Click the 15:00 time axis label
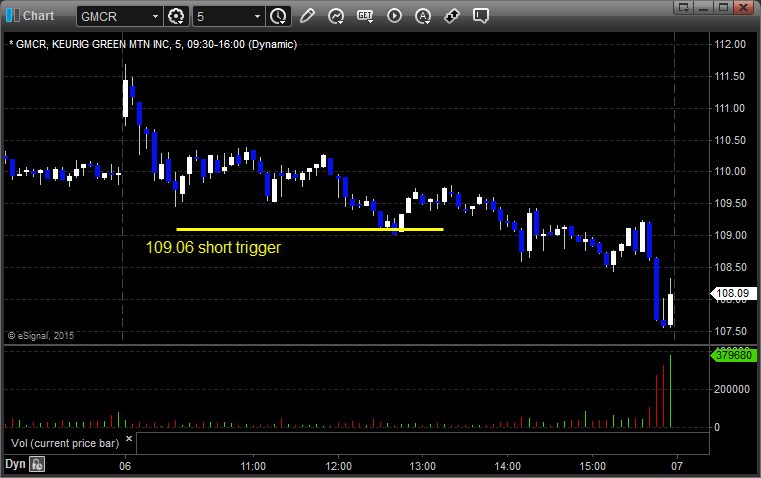761x478 pixels. click(x=592, y=466)
